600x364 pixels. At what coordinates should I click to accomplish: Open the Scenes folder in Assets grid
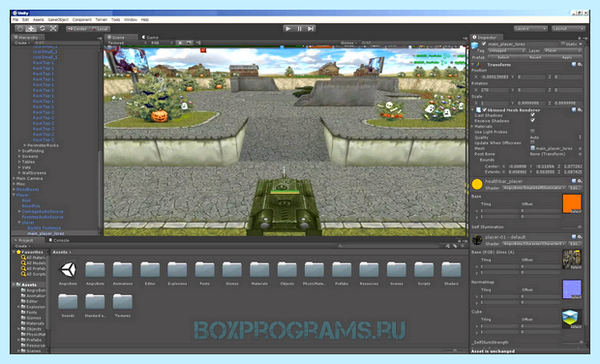[x=396, y=273]
